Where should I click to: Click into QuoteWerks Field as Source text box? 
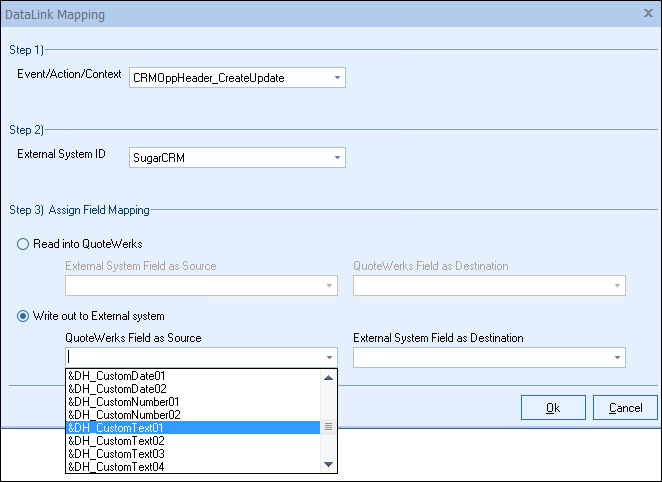(190, 357)
